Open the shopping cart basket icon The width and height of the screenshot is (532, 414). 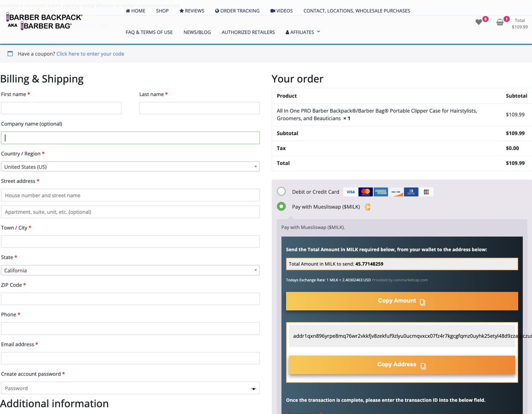(x=500, y=22)
